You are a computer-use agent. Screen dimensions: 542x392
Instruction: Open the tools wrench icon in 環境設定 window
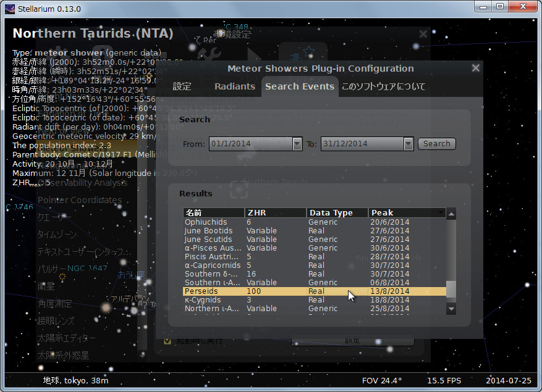209,56
